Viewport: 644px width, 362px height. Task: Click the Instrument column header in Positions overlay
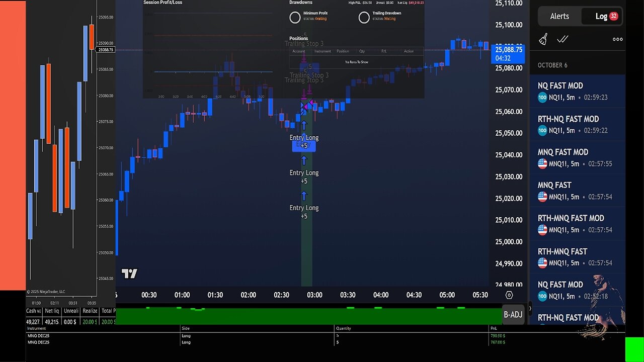tap(323, 51)
